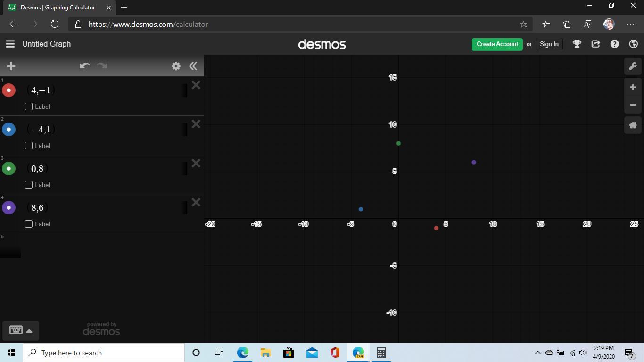Enable Label for point (4,-1)

click(29, 107)
